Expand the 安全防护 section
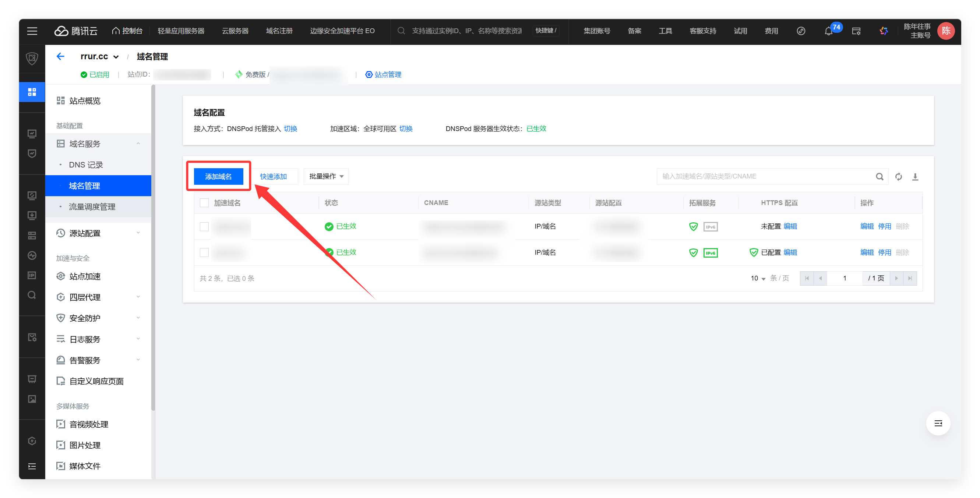 (x=138, y=318)
